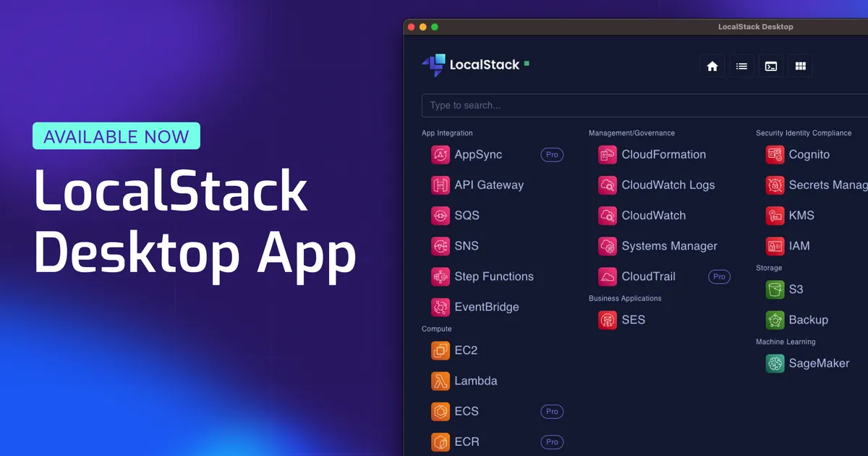868x456 pixels.
Task: Open the SageMaker label
Action: coord(819,363)
